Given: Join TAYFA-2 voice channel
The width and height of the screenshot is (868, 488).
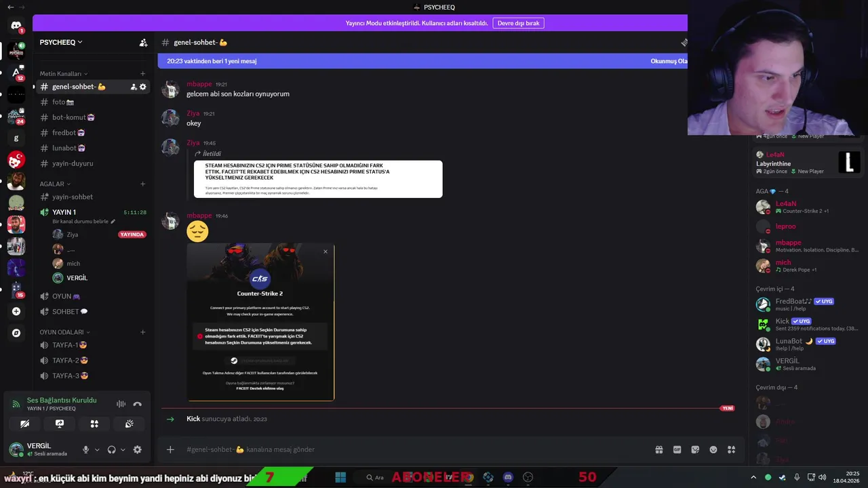Looking at the screenshot, I should pos(93,361).
